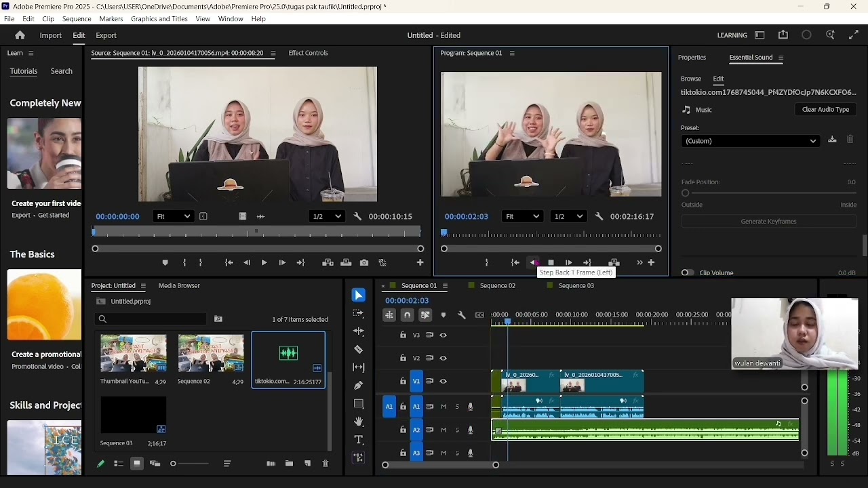Open Sort Icons menu in Project panel

coord(227,464)
